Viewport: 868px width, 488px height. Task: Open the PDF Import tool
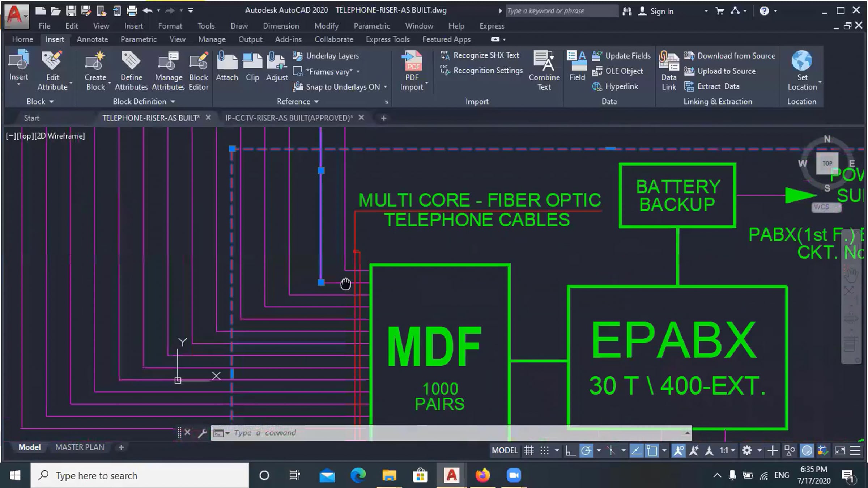click(412, 71)
